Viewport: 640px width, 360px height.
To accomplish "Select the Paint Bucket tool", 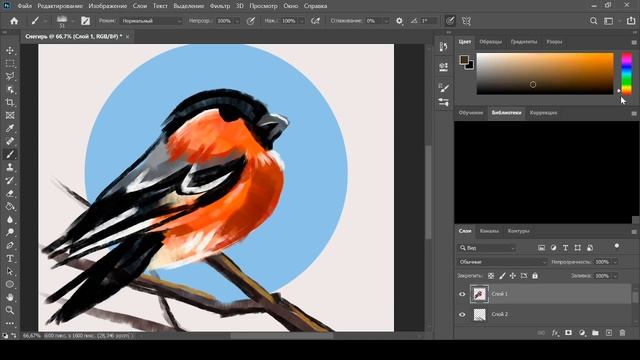I will coord(10,207).
